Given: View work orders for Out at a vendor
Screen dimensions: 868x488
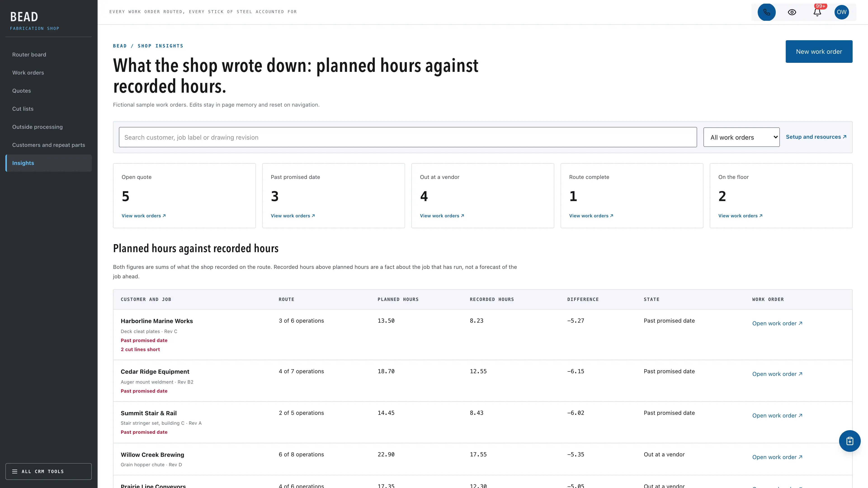Looking at the screenshot, I should pyautogui.click(x=442, y=216).
